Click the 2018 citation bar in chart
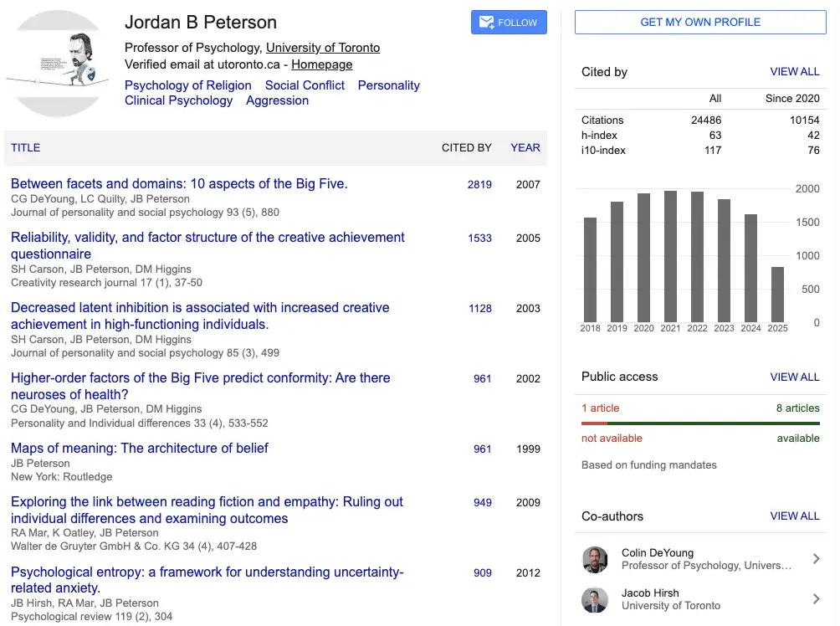 590,269
